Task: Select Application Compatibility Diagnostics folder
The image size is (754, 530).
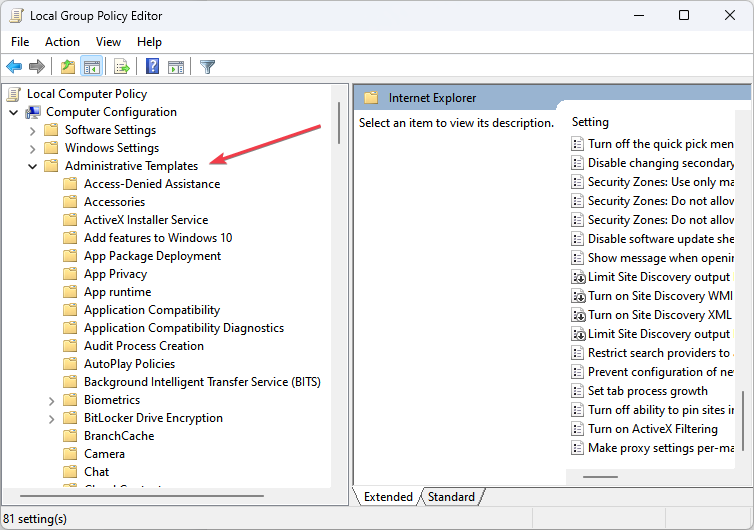Action: [x=184, y=328]
